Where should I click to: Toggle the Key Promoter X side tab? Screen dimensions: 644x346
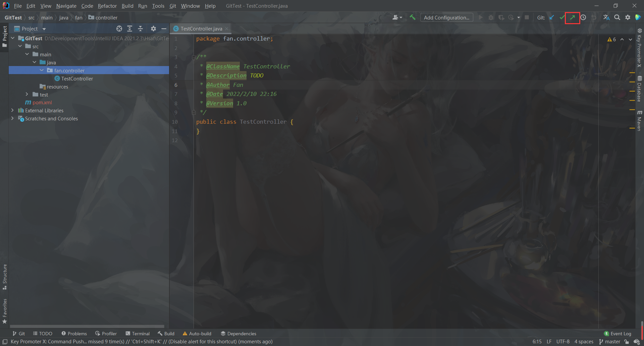[640, 48]
